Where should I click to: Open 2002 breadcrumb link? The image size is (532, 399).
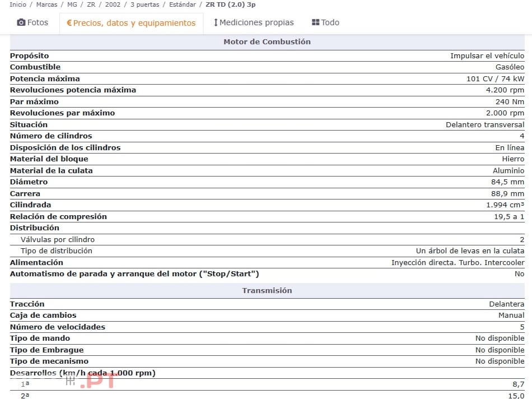pyautogui.click(x=113, y=4)
